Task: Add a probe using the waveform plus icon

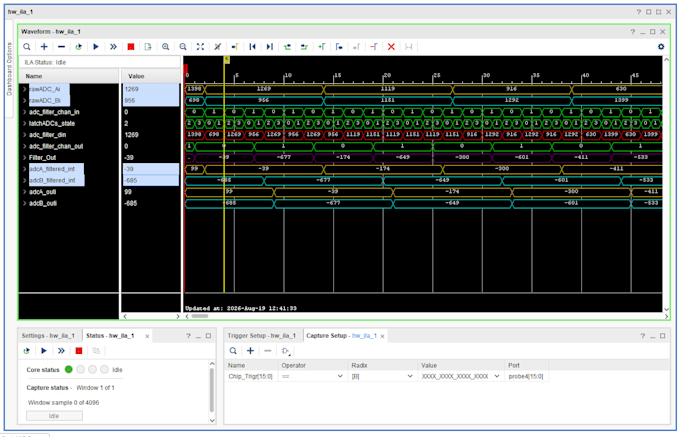Action: [44, 47]
